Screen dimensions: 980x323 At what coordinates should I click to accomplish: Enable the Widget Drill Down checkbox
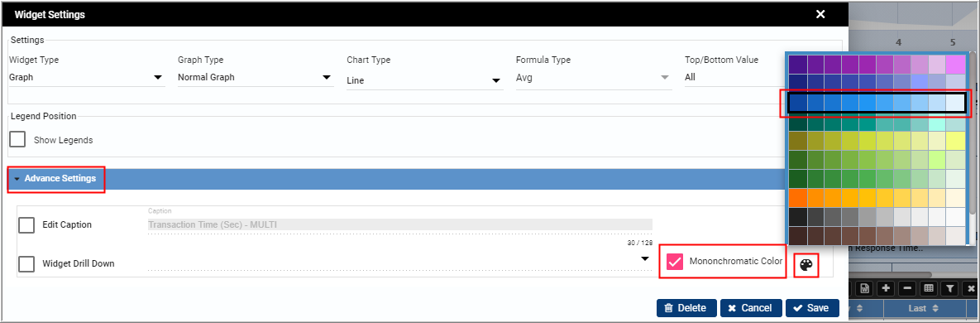26,264
